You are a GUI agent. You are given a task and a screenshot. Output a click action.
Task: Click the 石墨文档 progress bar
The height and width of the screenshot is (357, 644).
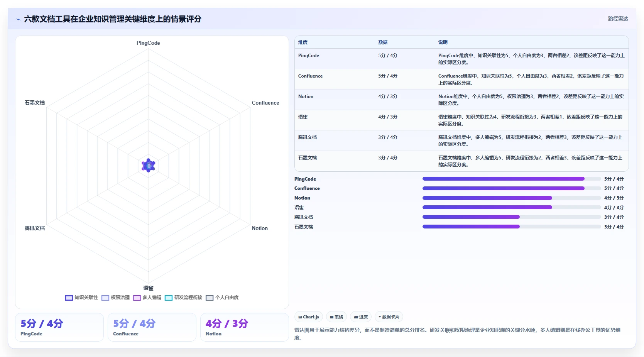512,227
